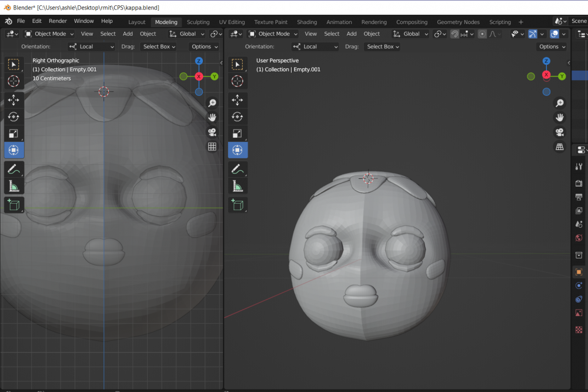
Task: Toggle camera view in right viewport
Action: point(560,132)
